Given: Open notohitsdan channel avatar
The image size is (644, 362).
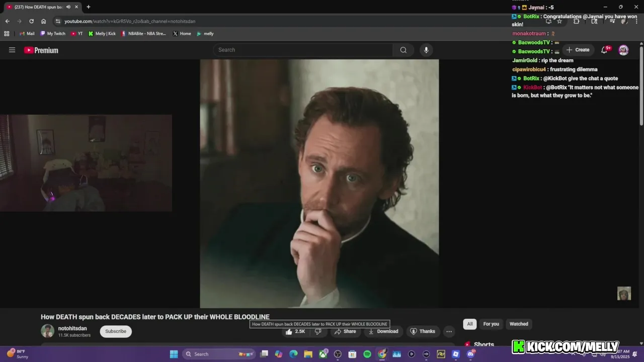Looking at the screenshot, I should click(x=47, y=331).
